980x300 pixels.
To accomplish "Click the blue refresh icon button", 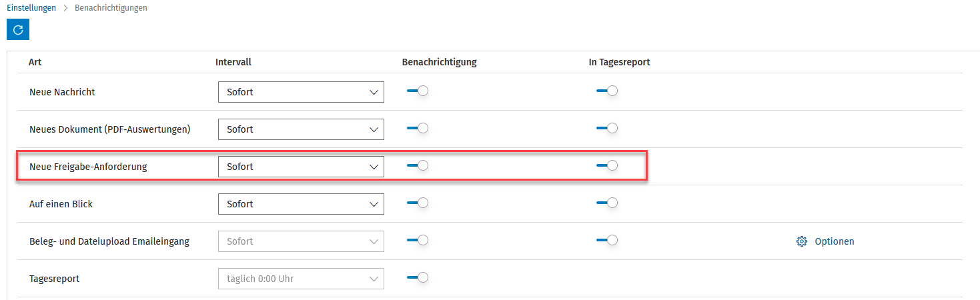I will click(18, 29).
